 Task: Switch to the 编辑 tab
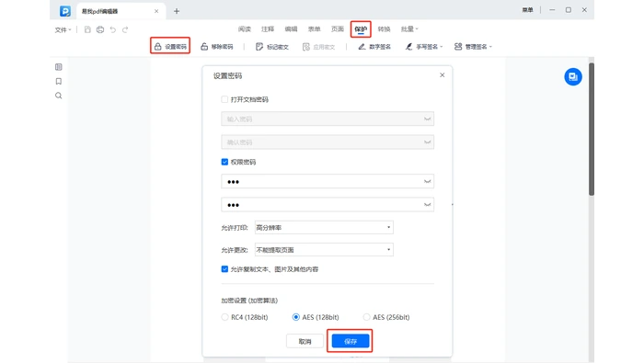291,28
